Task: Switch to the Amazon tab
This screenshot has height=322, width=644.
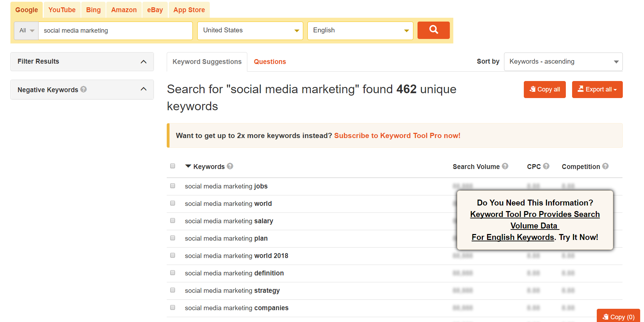Action: 124,10
